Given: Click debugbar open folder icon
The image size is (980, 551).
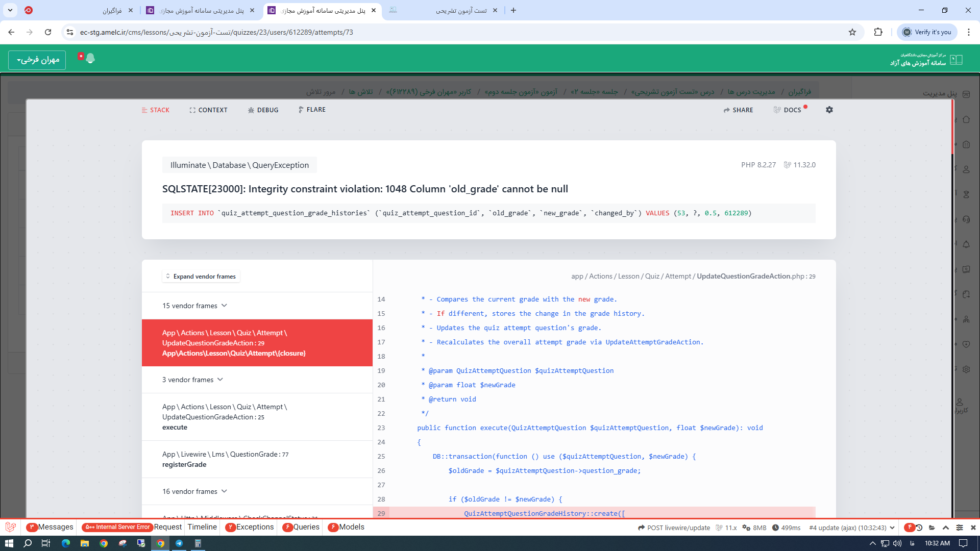Looking at the screenshot, I should 932,528.
